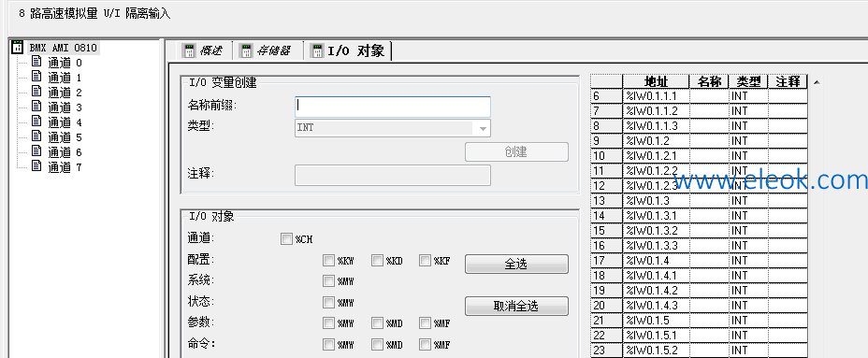Image resolution: width=868 pixels, height=358 pixels.
Task: Toggle the 状态 %MW checkbox
Action: [328, 302]
